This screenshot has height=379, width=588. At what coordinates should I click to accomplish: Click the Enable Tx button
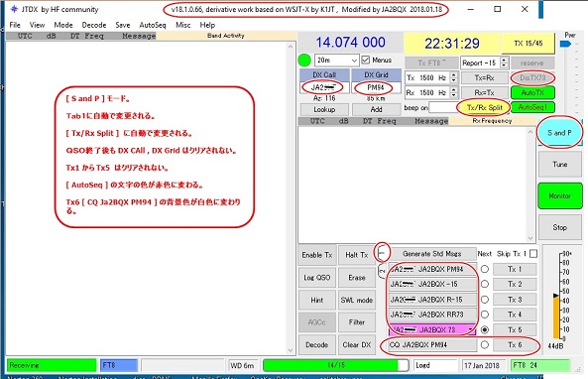pyautogui.click(x=317, y=255)
